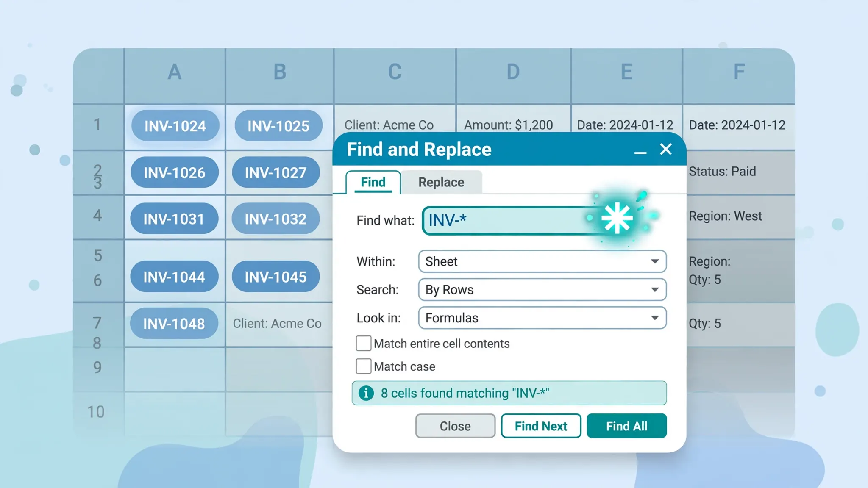
Task: Select cell INV-1026
Action: (174, 172)
